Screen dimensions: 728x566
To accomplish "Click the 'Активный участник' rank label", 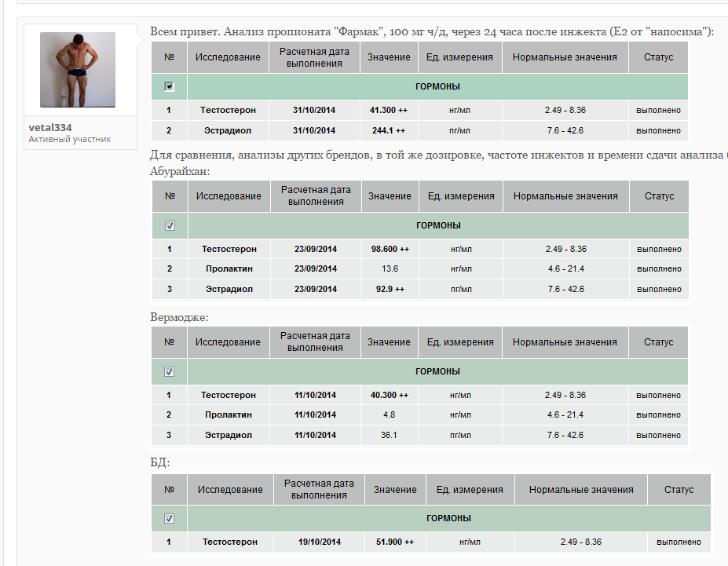I will pyautogui.click(x=69, y=140).
